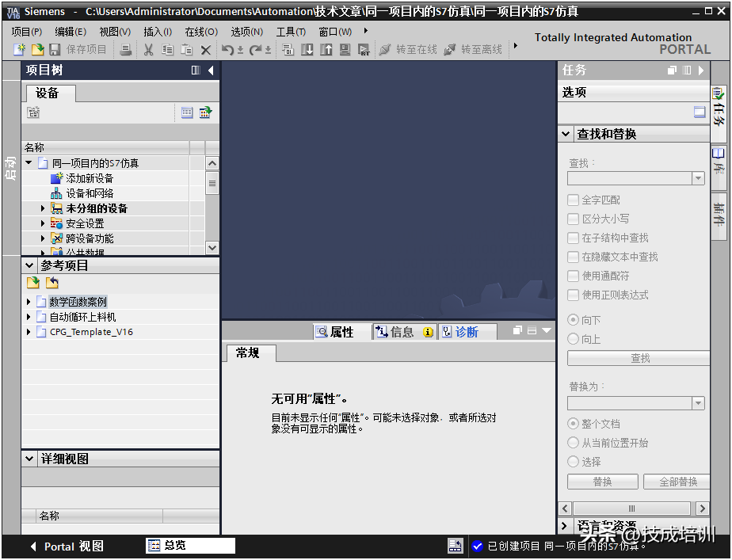Select the 向下 radio button

573,320
